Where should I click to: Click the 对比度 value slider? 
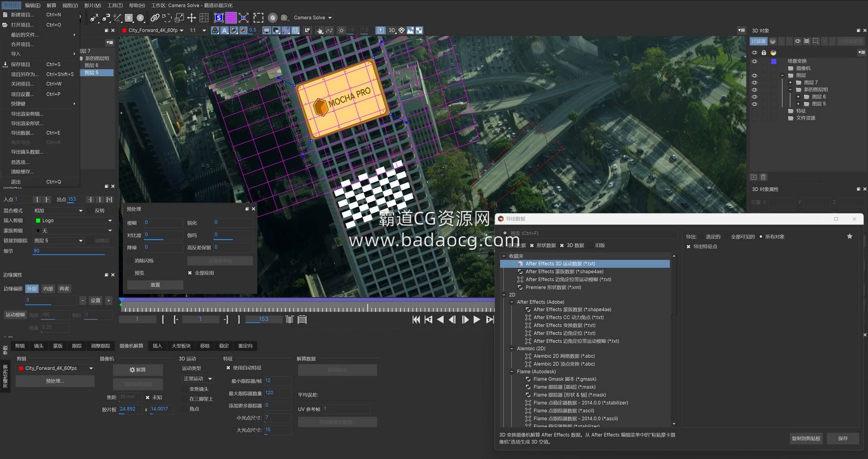pos(163,235)
